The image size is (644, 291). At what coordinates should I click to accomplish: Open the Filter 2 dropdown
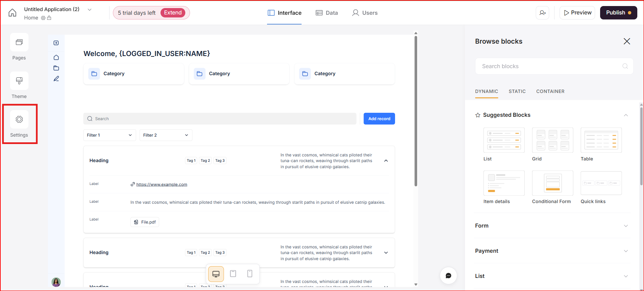[166, 135]
